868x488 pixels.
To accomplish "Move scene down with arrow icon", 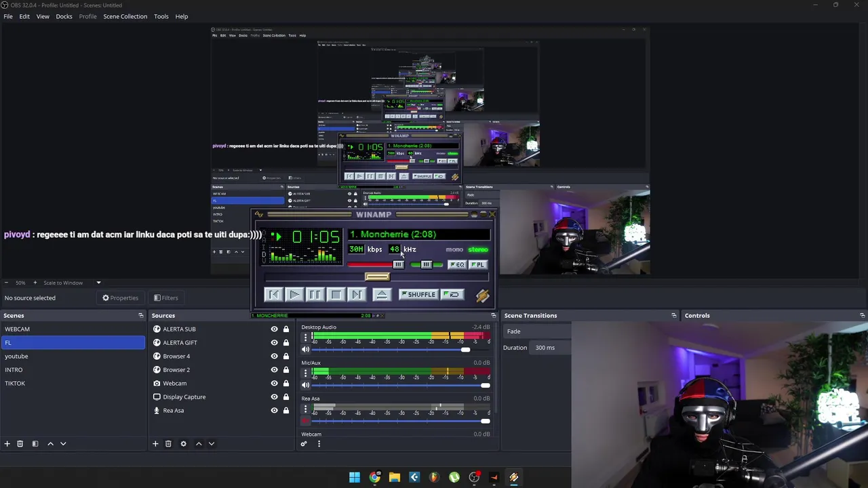I will coord(63,444).
